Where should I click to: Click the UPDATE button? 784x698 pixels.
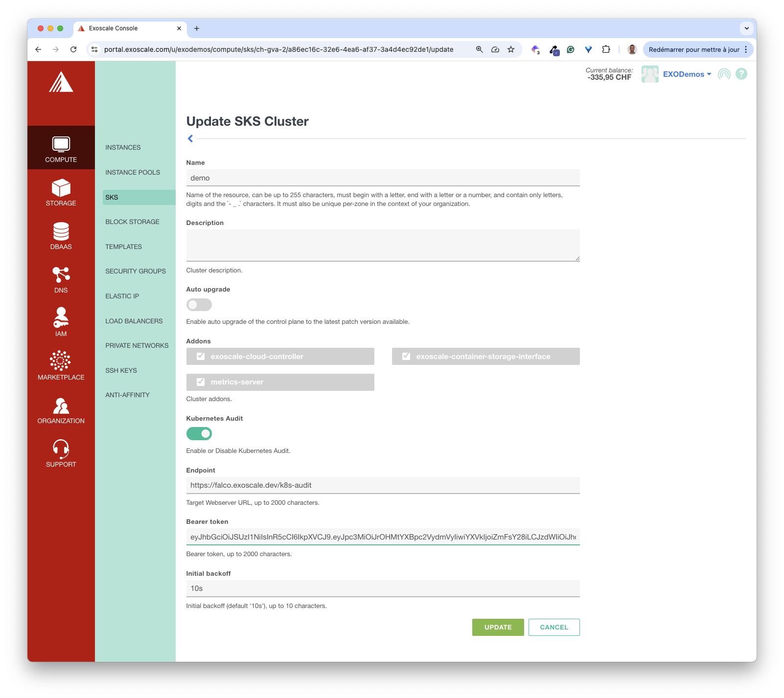(x=498, y=627)
